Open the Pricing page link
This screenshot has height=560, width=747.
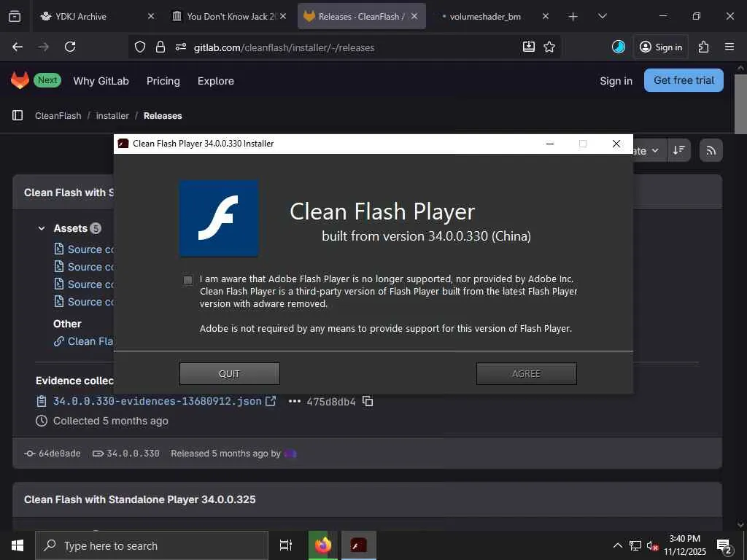point(163,81)
